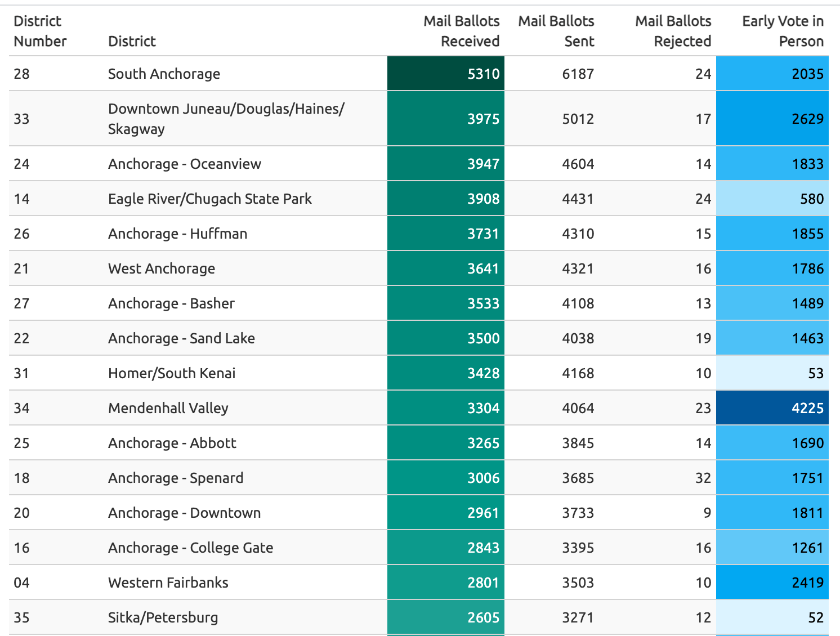Click district number 33

tap(21, 119)
